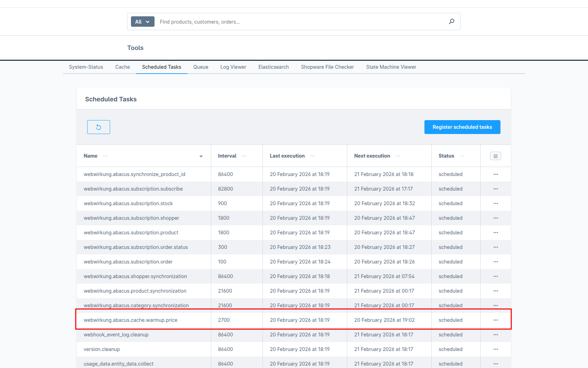
Task: Open actions menu for webhook_event_log.cleanup row
Action: pos(495,335)
